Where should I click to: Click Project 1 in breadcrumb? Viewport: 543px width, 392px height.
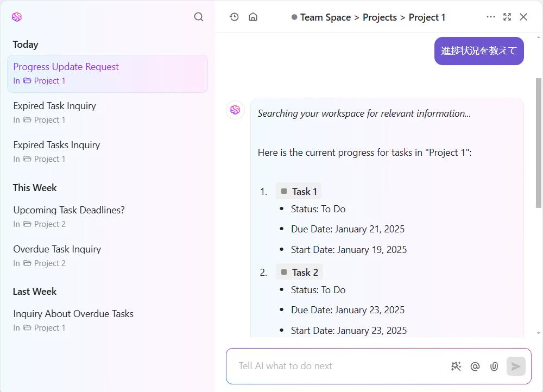point(427,17)
